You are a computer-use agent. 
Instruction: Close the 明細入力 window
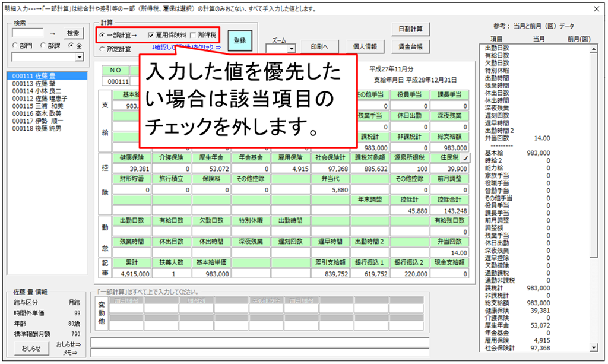(596, 9)
